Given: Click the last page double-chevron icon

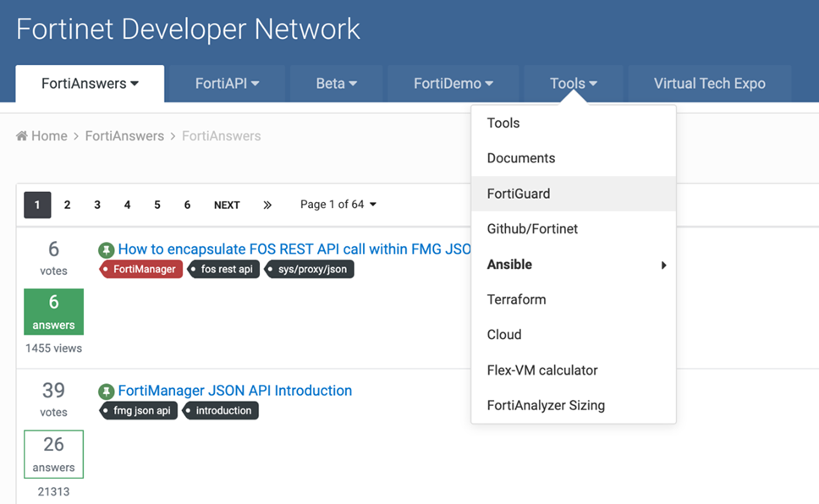Looking at the screenshot, I should [x=267, y=205].
